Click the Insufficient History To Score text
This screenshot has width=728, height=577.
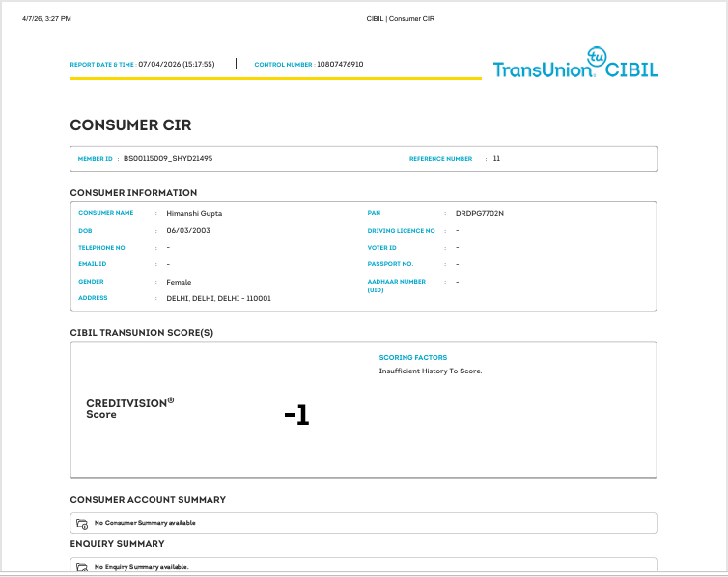(x=431, y=371)
